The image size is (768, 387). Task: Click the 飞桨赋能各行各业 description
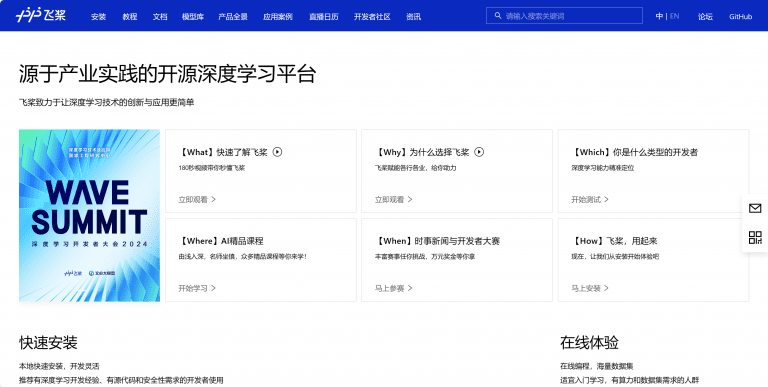click(415, 168)
